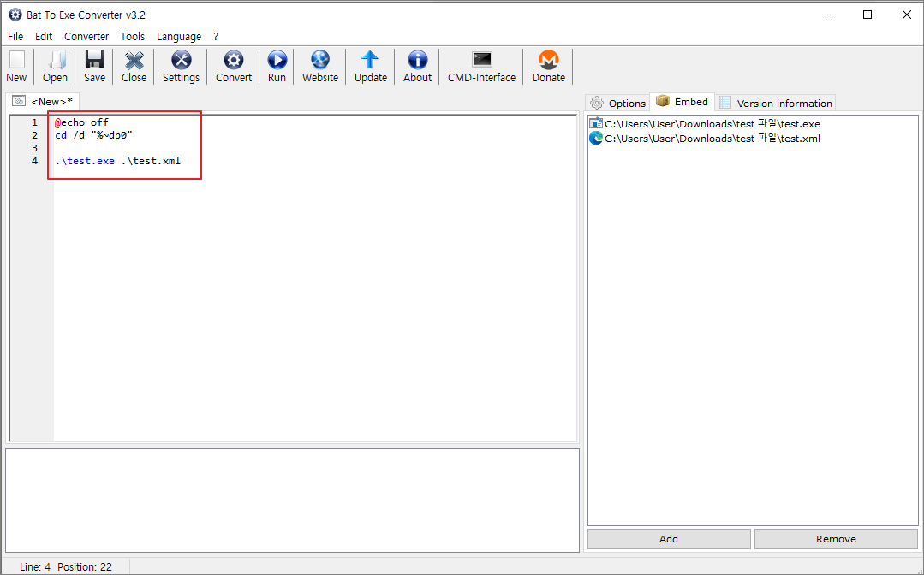Open the File menu

(15, 37)
